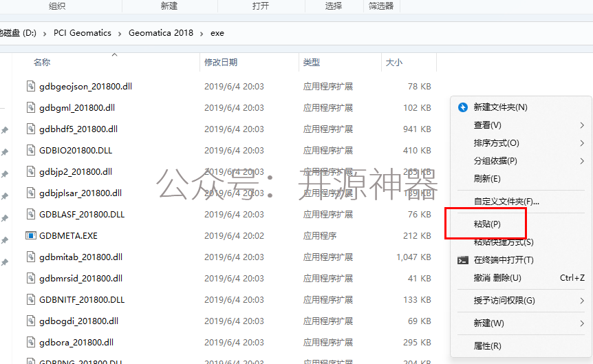Click the GDBNITF_201800.DLL file icon
593x364 pixels.
point(31,300)
